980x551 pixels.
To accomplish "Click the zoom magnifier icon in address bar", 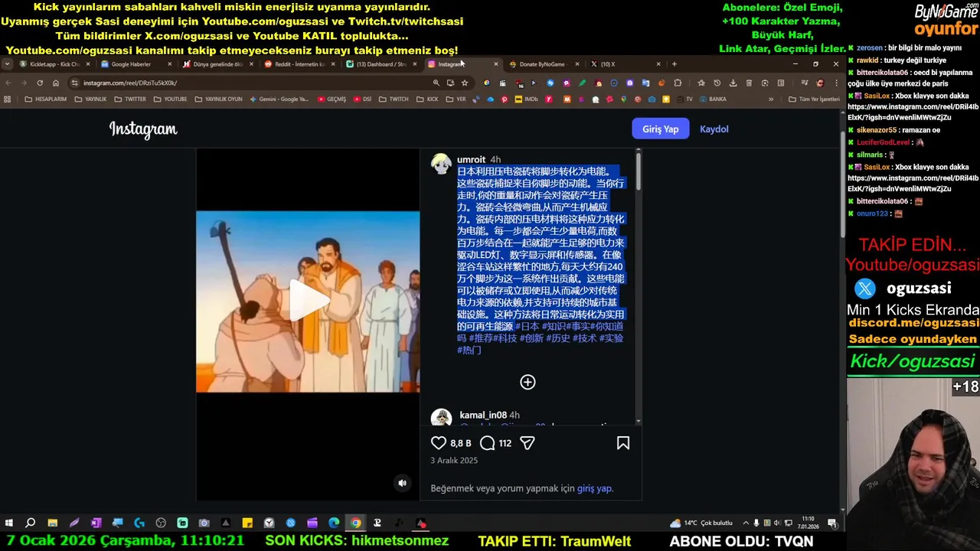I will 436,83.
